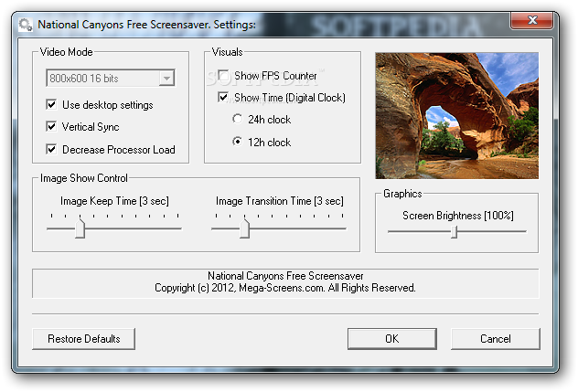The width and height of the screenshot is (578, 392).
Task: Click Restore Defaults button
Action: click(x=83, y=339)
